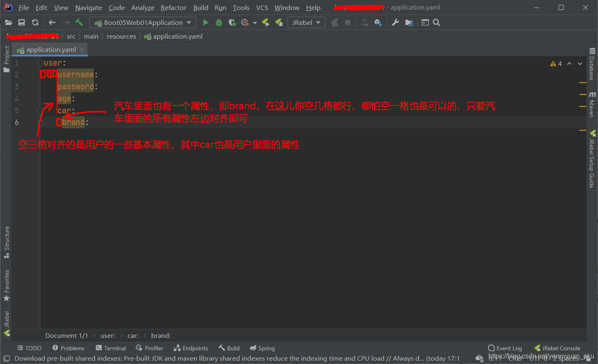Open the Edit menu
The image size is (598, 364).
click(42, 7)
